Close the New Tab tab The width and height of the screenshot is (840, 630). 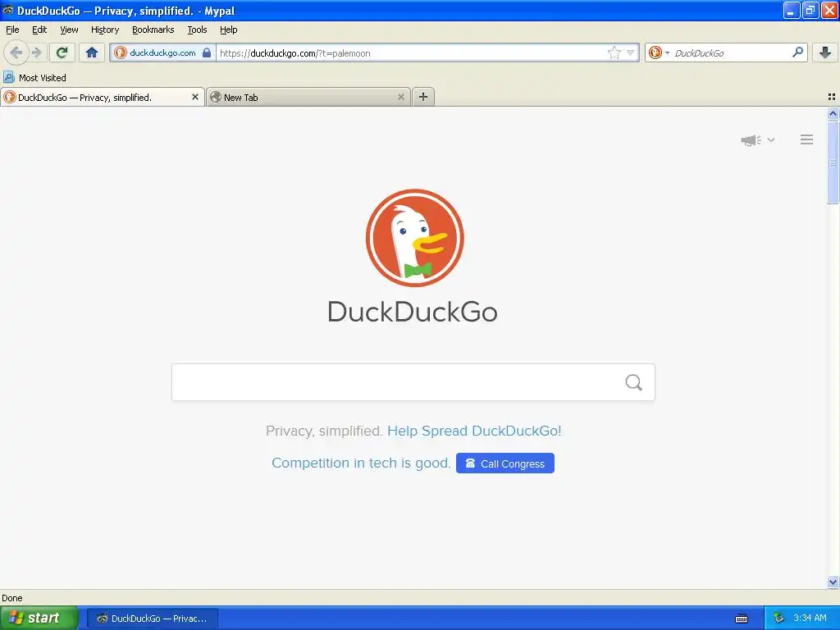pyautogui.click(x=400, y=97)
